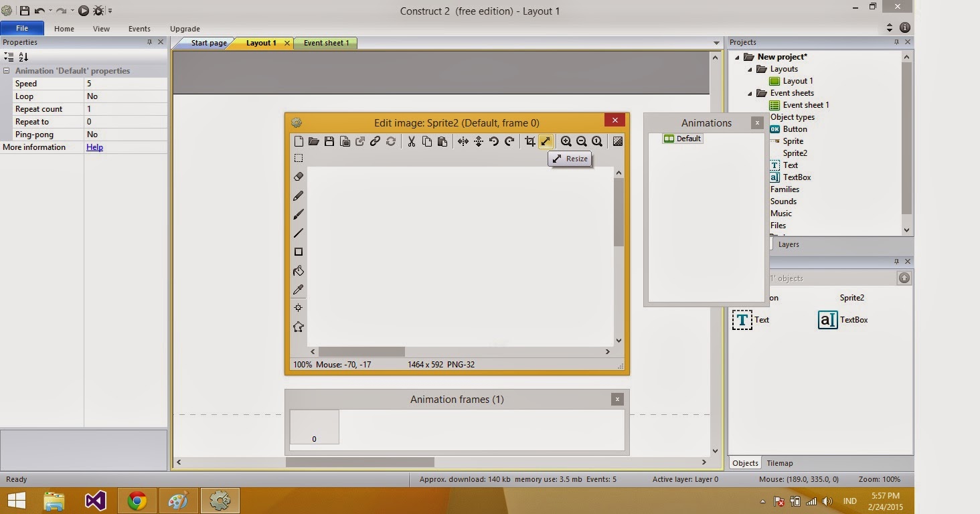Viewport: 980px width, 514px height.
Task: Open the File menu
Action: pos(22,29)
